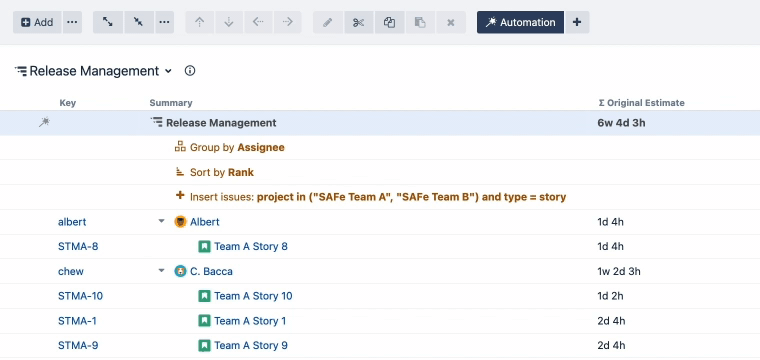
Task: Click the pencil edit icon
Action: tap(328, 22)
